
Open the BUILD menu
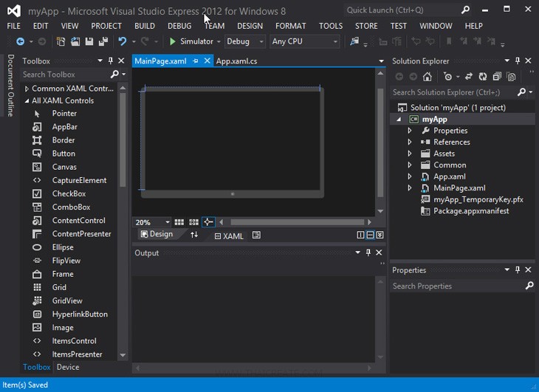(145, 26)
